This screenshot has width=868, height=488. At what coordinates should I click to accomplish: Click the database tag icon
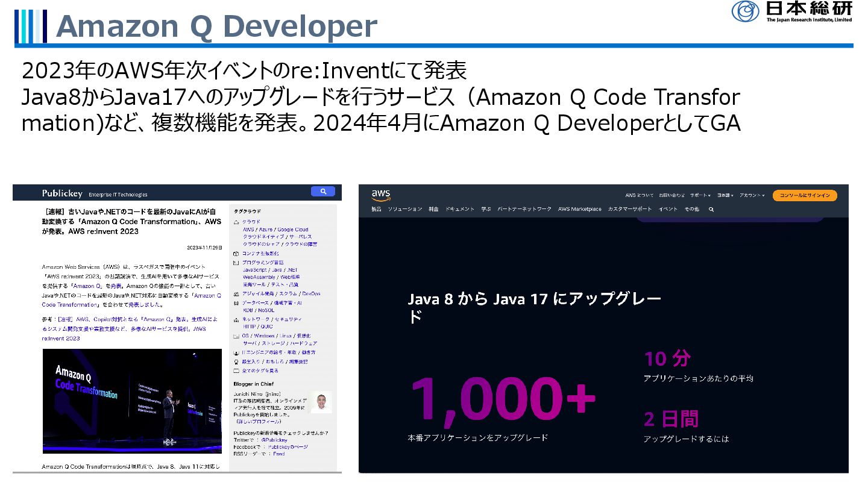coord(236,303)
